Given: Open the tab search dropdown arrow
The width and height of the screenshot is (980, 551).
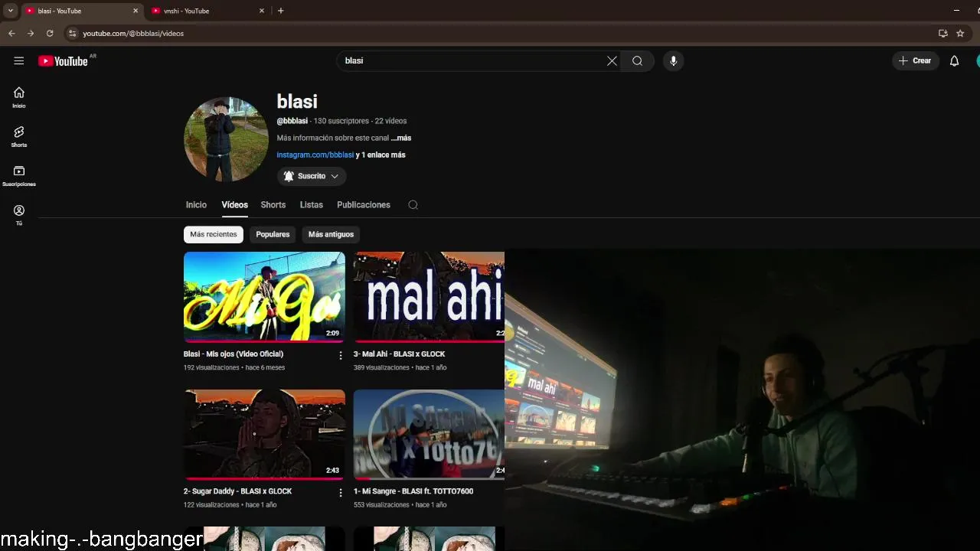Looking at the screenshot, I should [x=11, y=11].
